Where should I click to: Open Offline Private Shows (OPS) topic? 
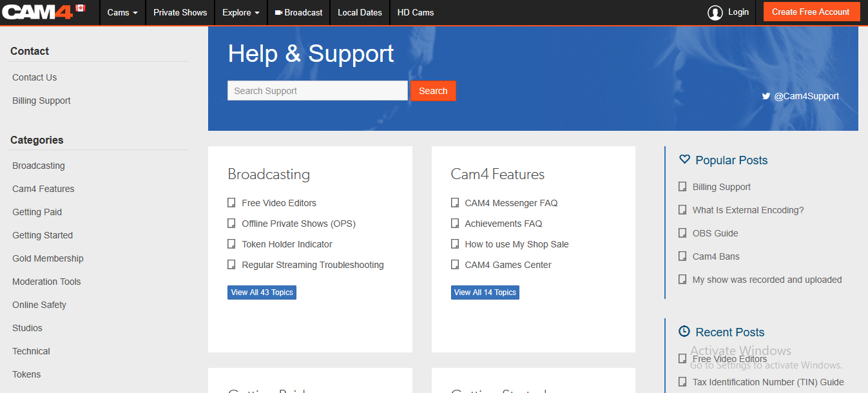298,224
